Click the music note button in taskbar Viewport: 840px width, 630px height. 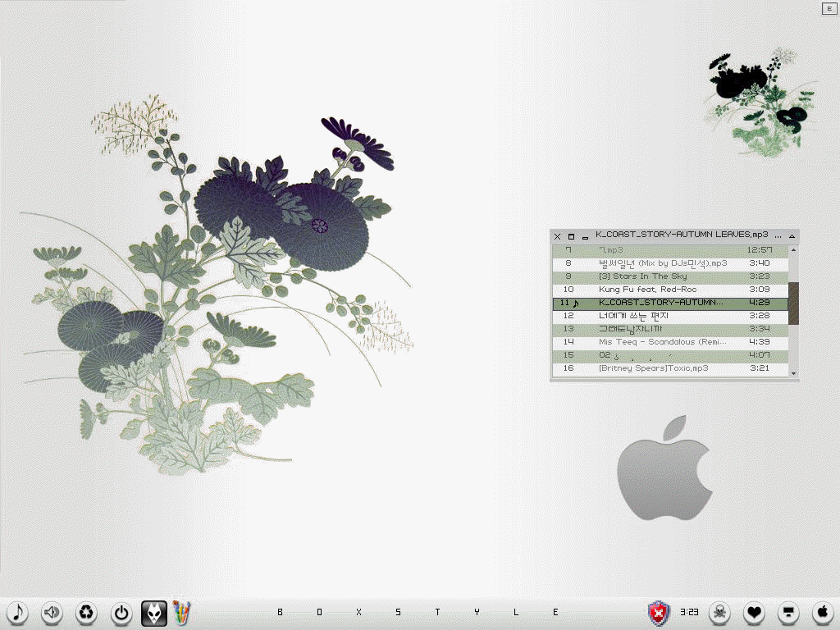17,612
